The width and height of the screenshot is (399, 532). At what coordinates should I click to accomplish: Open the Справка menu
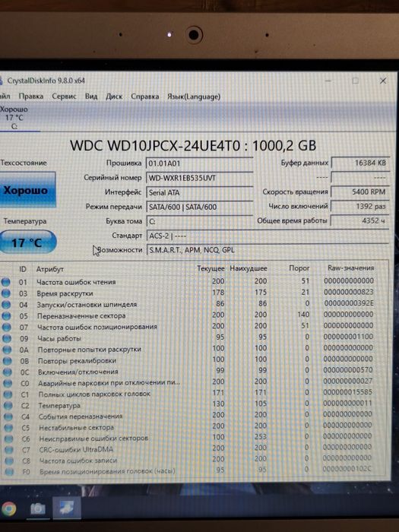145,97
